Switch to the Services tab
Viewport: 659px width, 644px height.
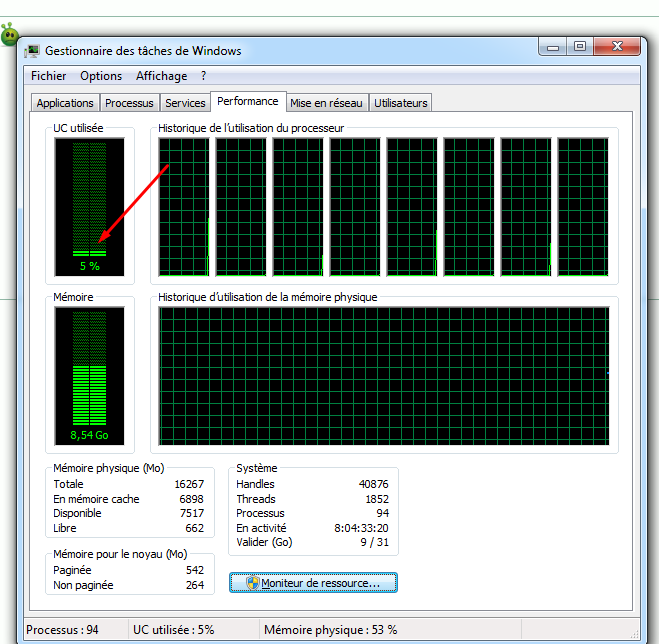pos(185,103)
